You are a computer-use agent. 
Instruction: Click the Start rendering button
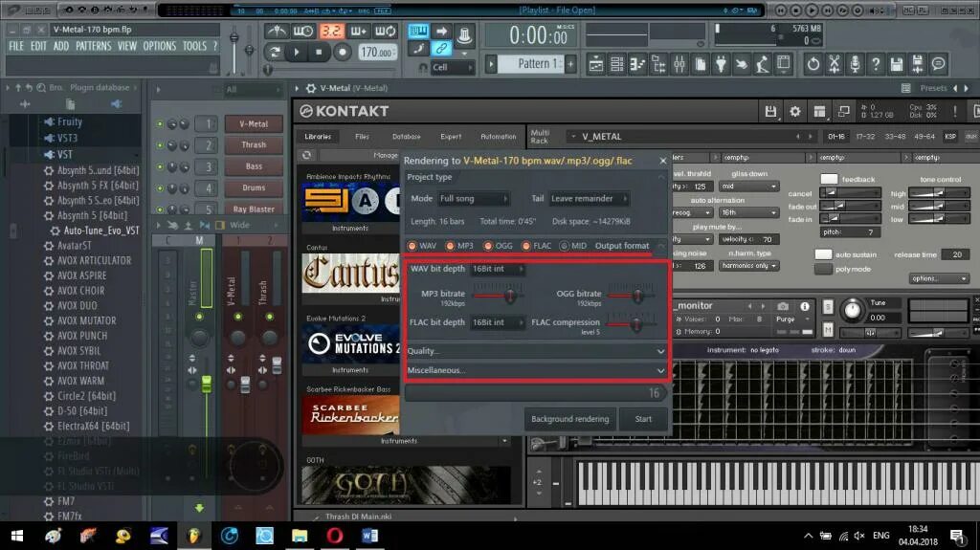[643, 419]
